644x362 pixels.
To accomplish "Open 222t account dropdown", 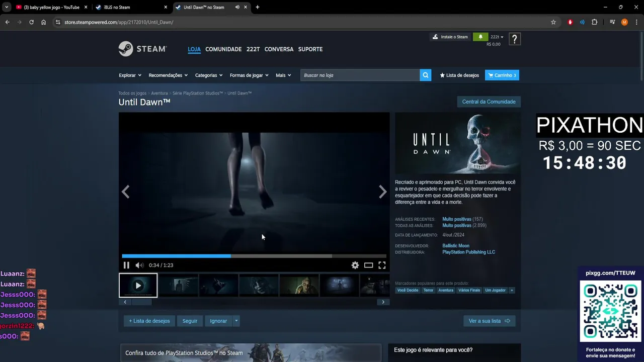I will 497,37.
